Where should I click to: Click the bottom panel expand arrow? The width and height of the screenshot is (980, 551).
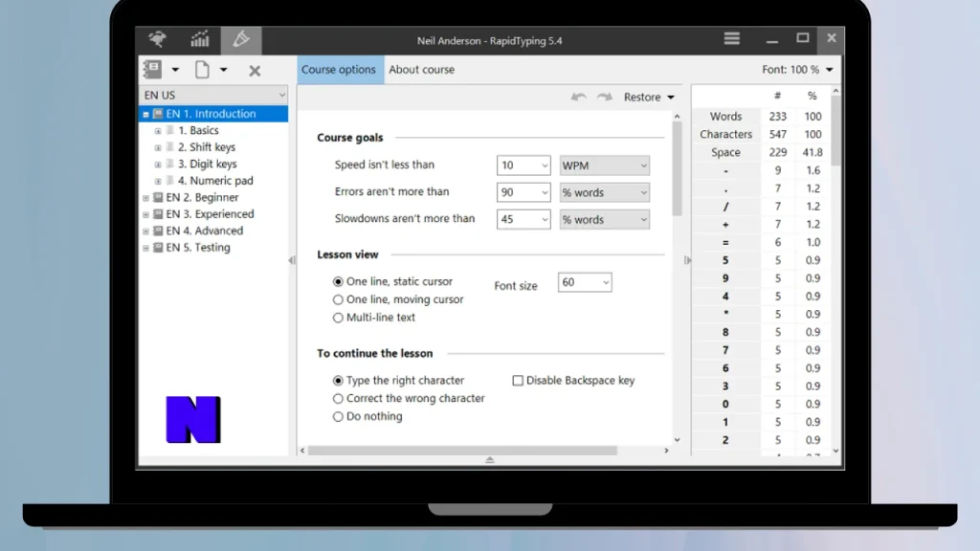pos(490,460)
